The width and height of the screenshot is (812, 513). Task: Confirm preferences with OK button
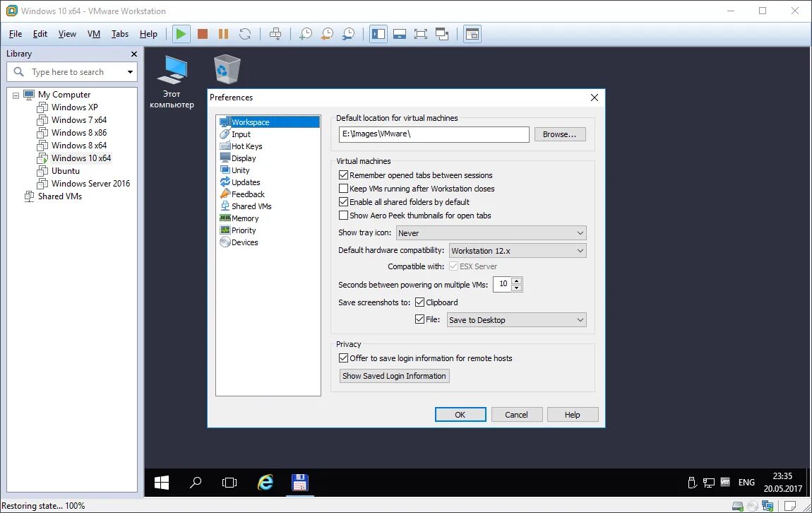[x=460, y=415]
